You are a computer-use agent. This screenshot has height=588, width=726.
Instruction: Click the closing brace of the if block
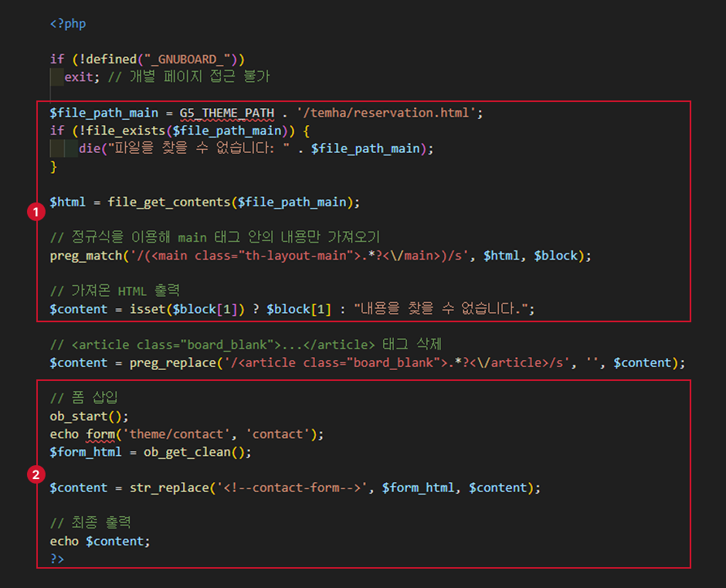coord(53,167)
